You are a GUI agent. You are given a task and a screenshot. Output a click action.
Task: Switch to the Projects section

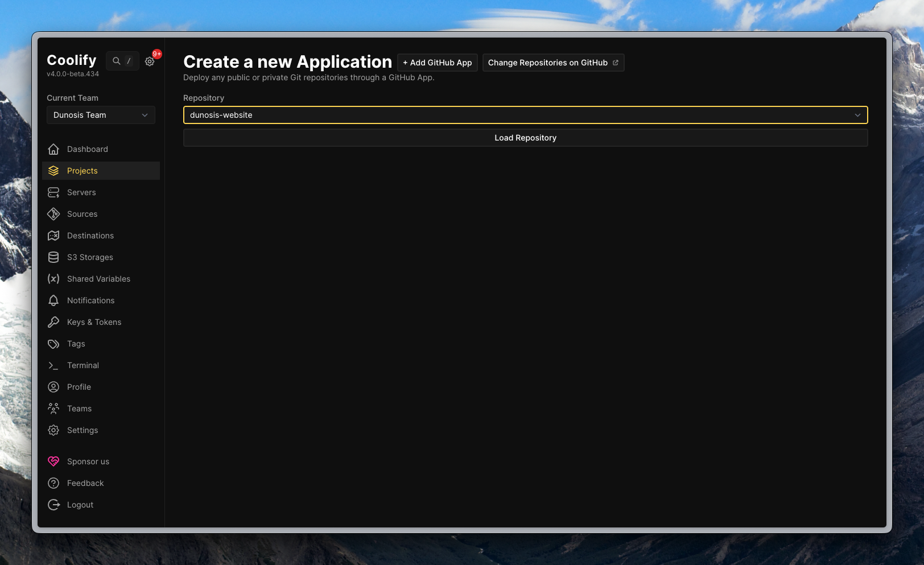(82, 171)
